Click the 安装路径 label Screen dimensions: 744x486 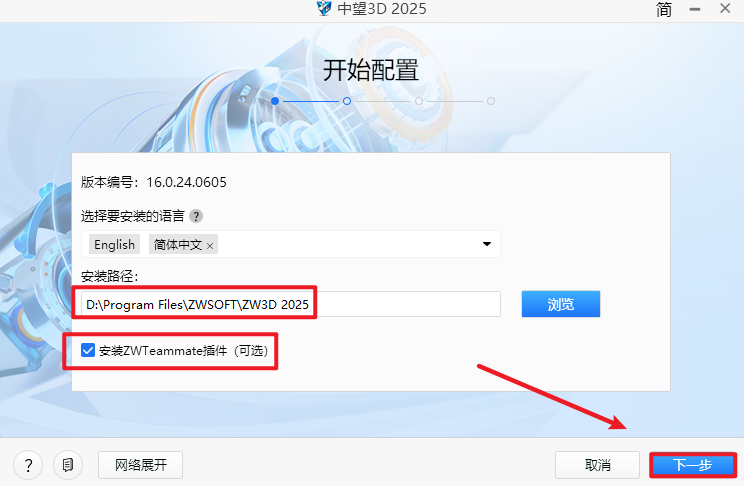pyautogui.click(x=110, y=276)
